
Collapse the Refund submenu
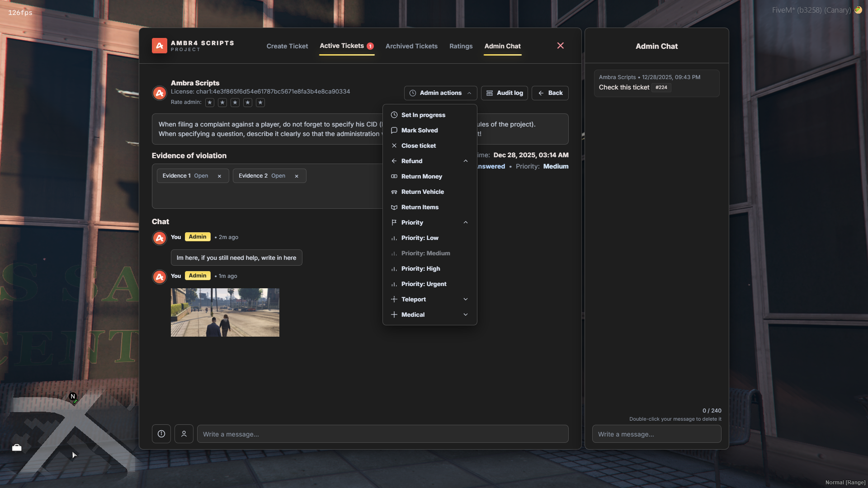[465, 161]
